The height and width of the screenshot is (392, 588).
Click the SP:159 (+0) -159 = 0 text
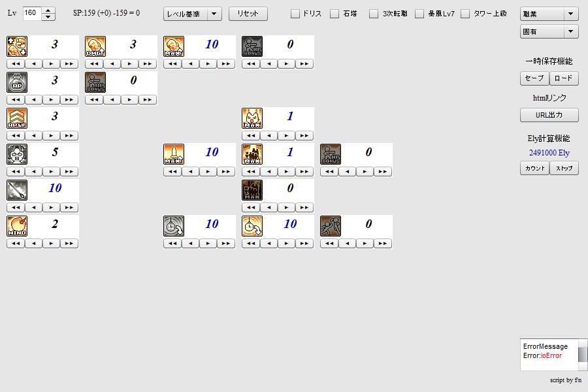106,13
